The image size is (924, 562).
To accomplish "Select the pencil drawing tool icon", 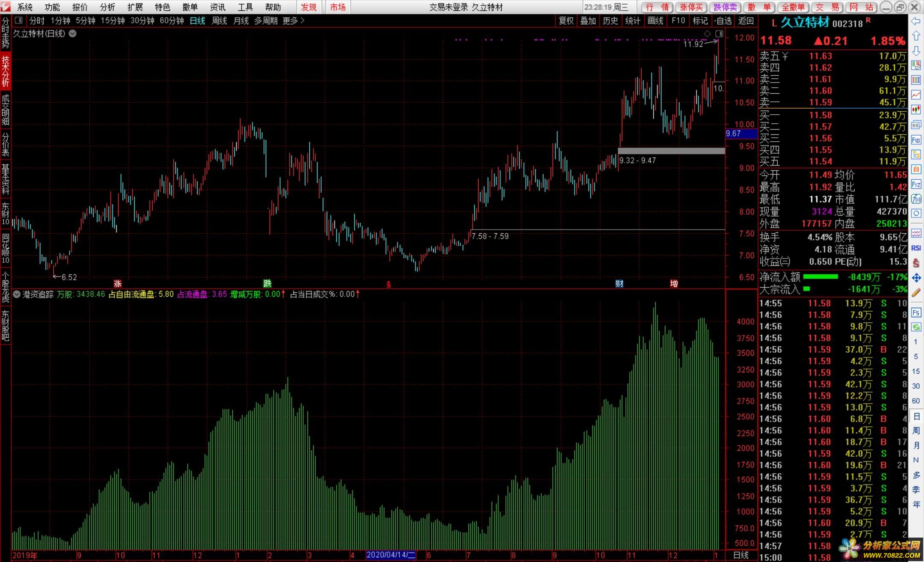I will click(x=916, y=293).
